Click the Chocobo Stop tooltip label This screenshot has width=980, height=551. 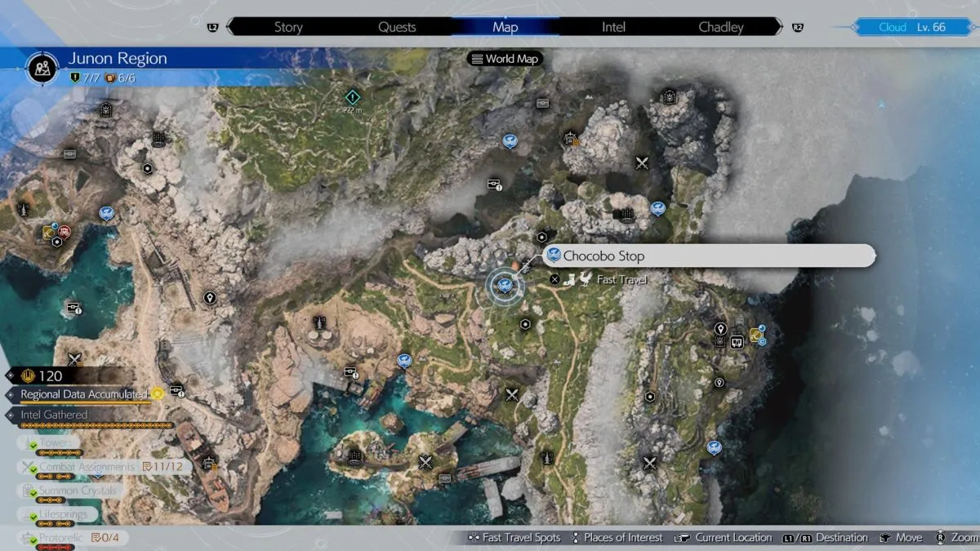710,256
